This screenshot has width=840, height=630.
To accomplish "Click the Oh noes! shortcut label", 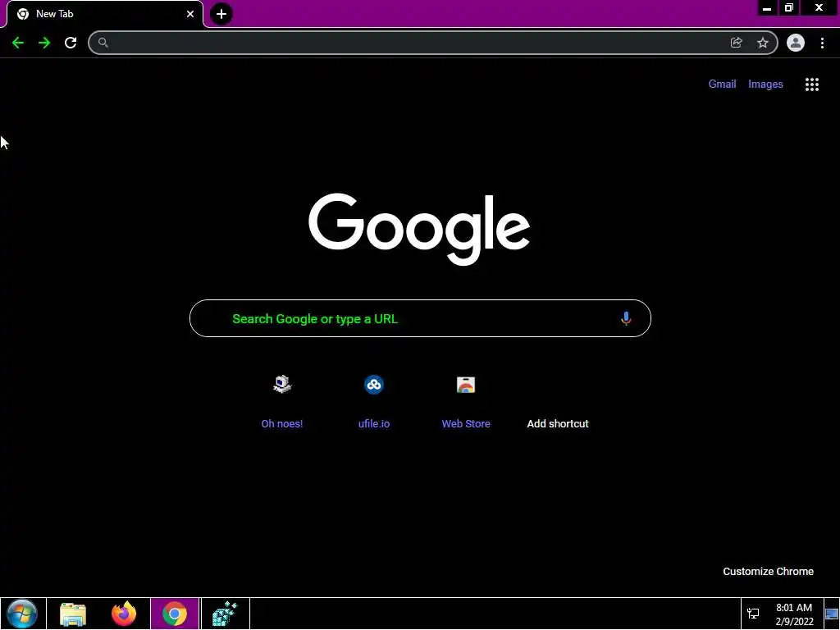I will point(282,424).
